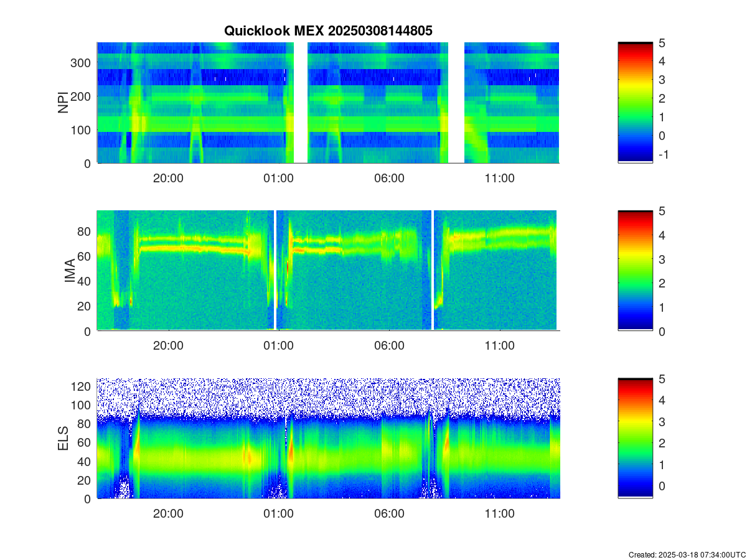
Task: Click the 5 label on NPI color bar
Action: [662, 43]
